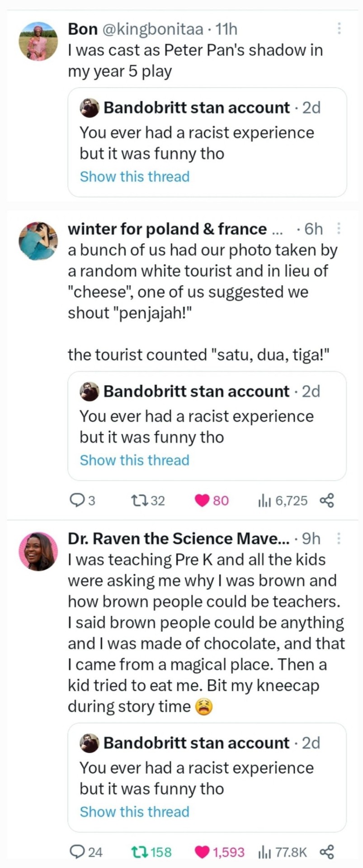Share Dr. Raven's kneecap tweet
The image size is (363, 868).
[x=326, y=852]
